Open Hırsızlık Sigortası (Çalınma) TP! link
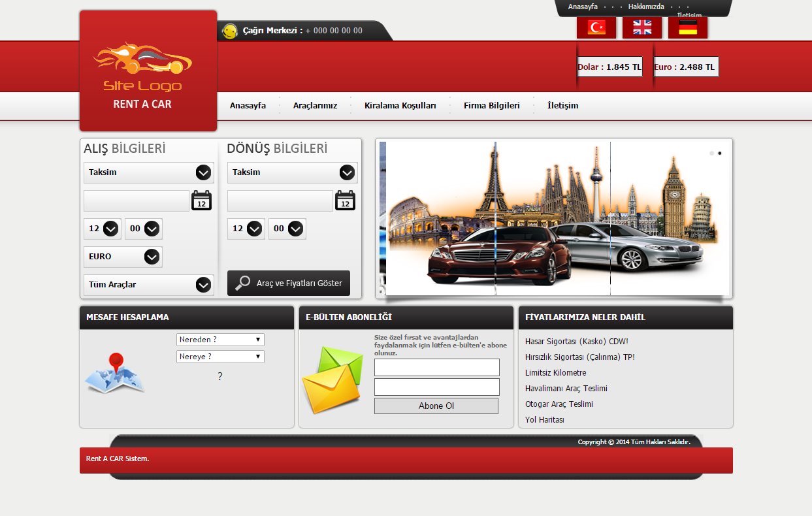Screen dimensions: 812x516 pyautogui.click(x=580, y=357)
